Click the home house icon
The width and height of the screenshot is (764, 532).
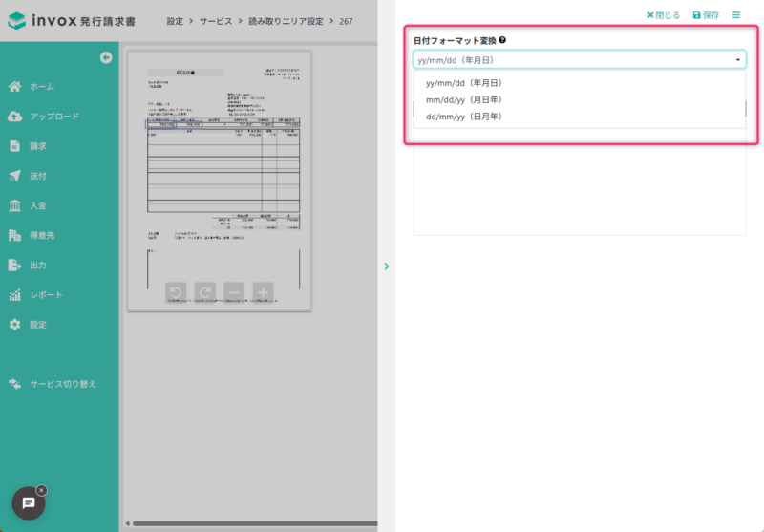(x=14, y=87)
